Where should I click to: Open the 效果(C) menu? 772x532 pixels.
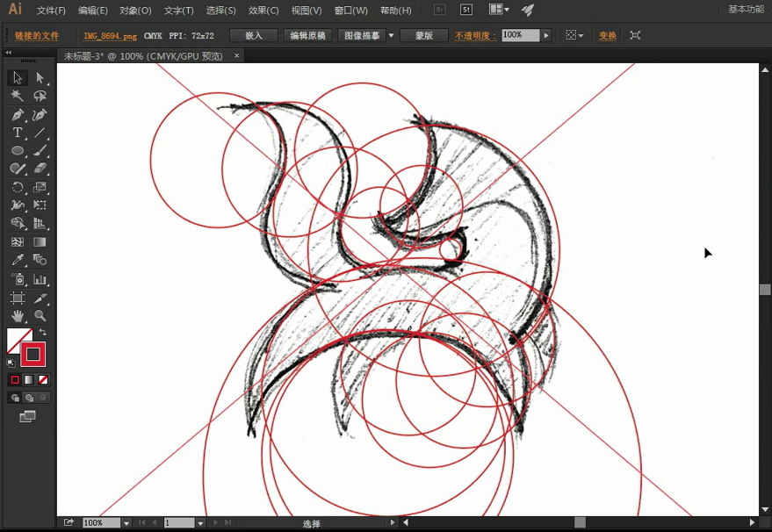263,11
